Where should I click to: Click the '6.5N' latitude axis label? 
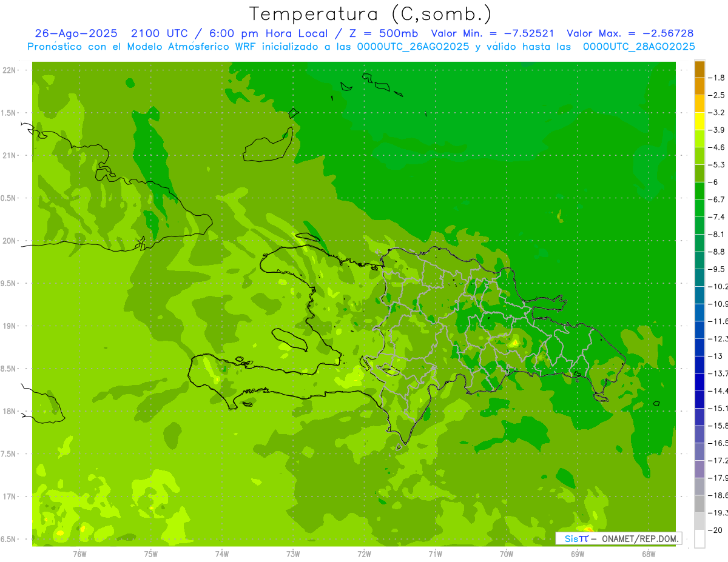click(8, 540)
